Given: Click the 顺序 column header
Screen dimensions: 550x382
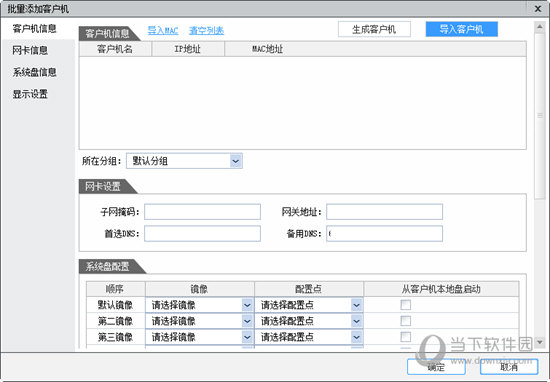Looking at the screenshot, I should point(115,289).
